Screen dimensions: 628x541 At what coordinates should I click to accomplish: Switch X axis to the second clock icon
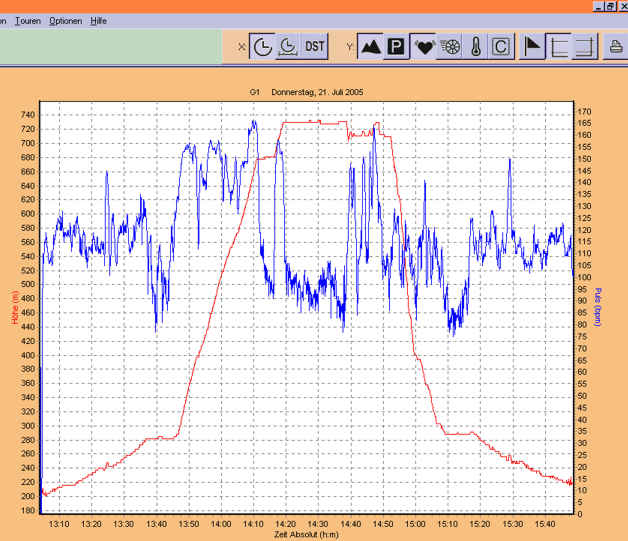[288, 46]
